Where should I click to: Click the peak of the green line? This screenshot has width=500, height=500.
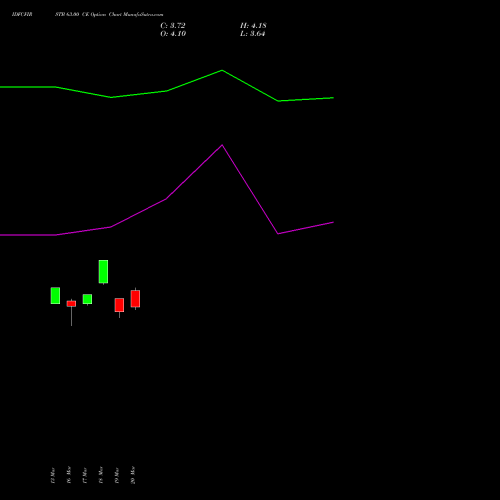pos(222,70)
